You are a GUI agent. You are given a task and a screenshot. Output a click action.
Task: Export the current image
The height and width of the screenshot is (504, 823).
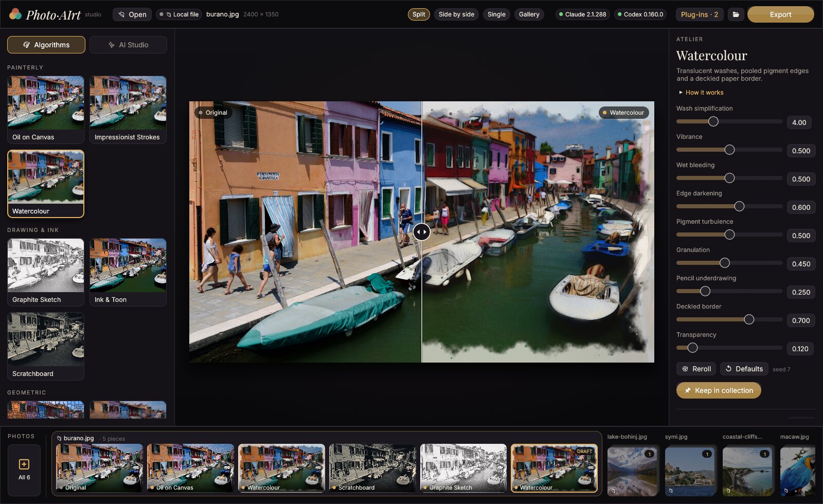point(780,14)
